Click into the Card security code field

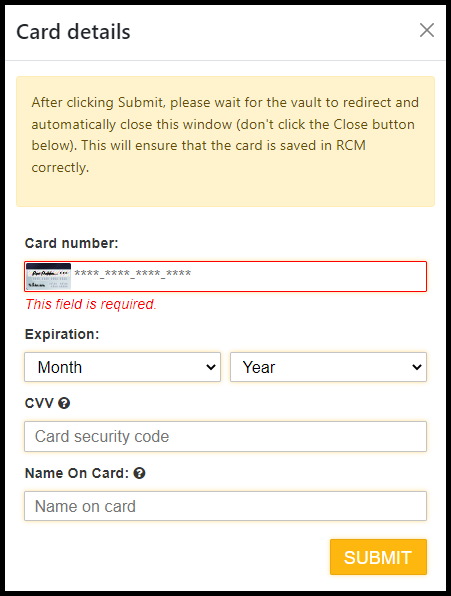click(225, 436)
